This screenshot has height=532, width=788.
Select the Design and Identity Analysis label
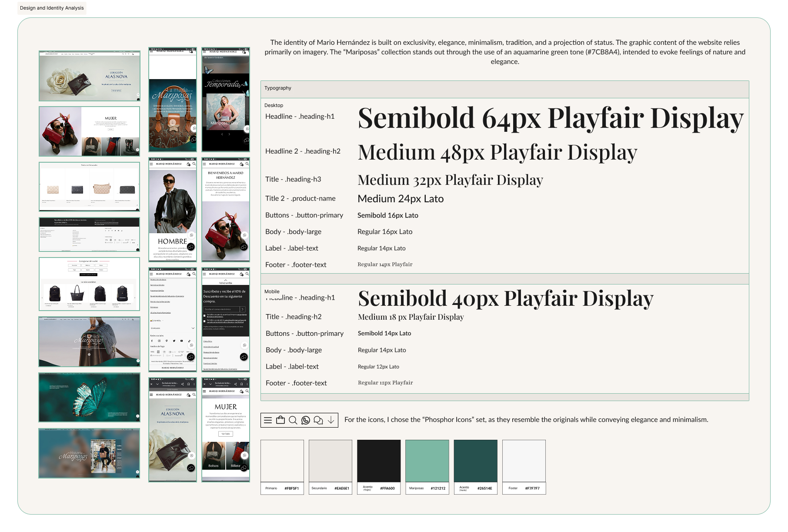tap(52, 8)
